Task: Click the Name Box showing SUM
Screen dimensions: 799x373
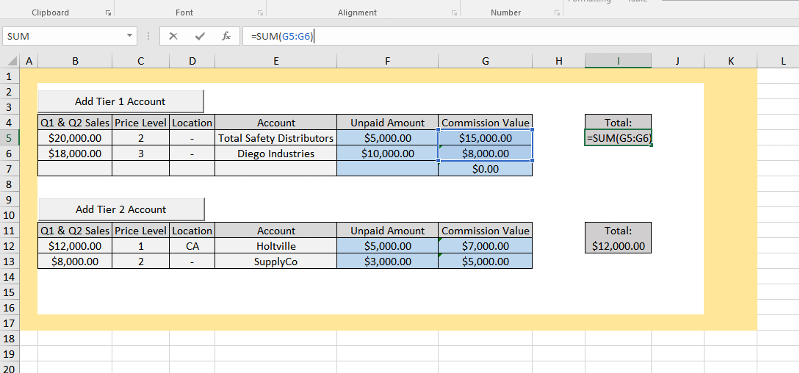Action: pyautogui.click(x=64, y=36)
